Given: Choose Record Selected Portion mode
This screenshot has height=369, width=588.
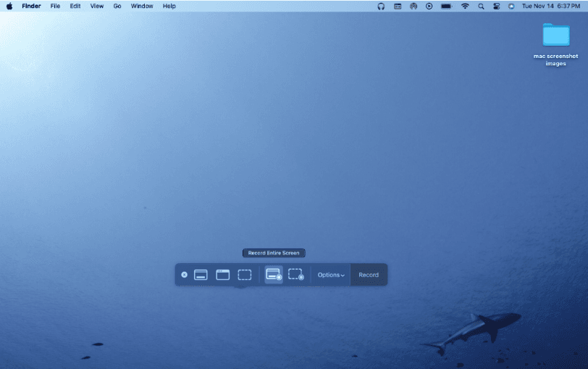Looking at the screenshot, I should [x=295, y=275].
